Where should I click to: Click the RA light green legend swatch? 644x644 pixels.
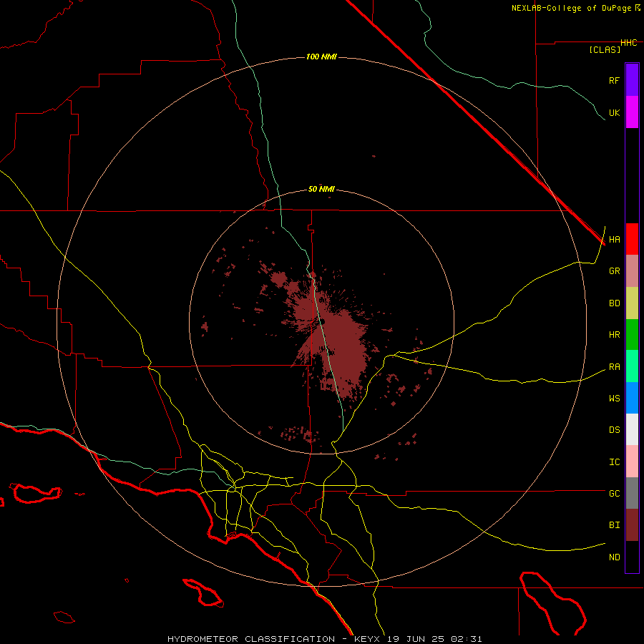[x=632, y=366]
